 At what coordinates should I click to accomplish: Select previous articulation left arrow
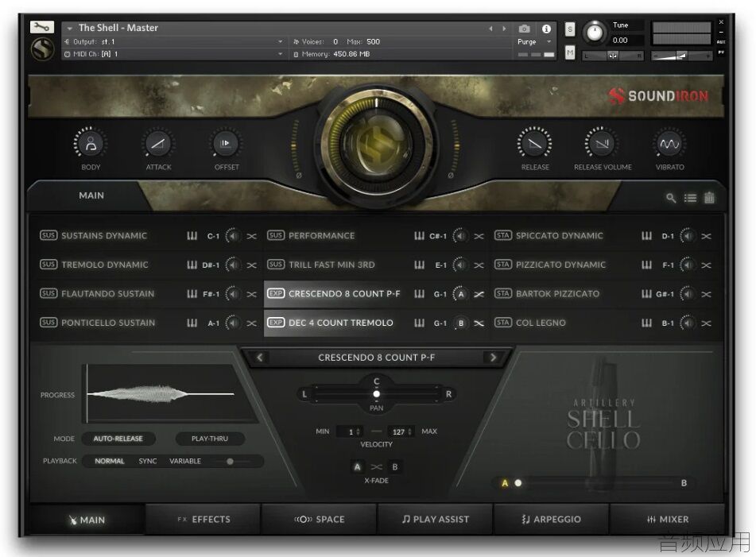pyautogui.click(x=259, y=358)
